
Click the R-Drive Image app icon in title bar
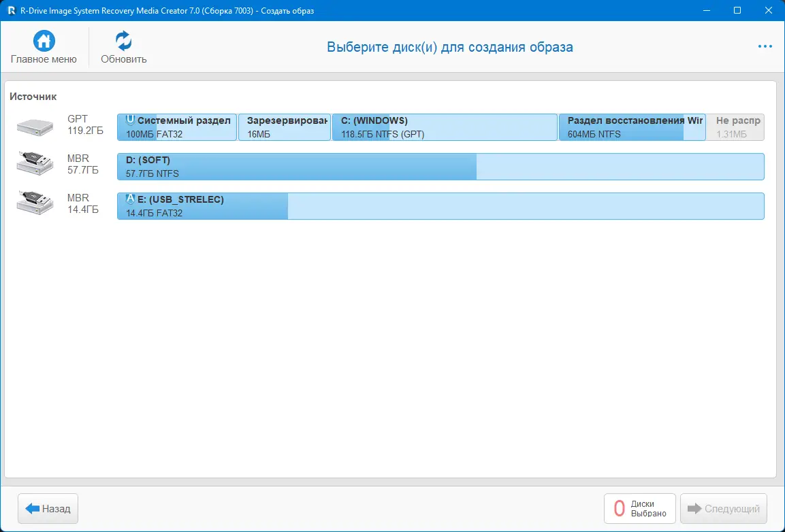point(12,10)
